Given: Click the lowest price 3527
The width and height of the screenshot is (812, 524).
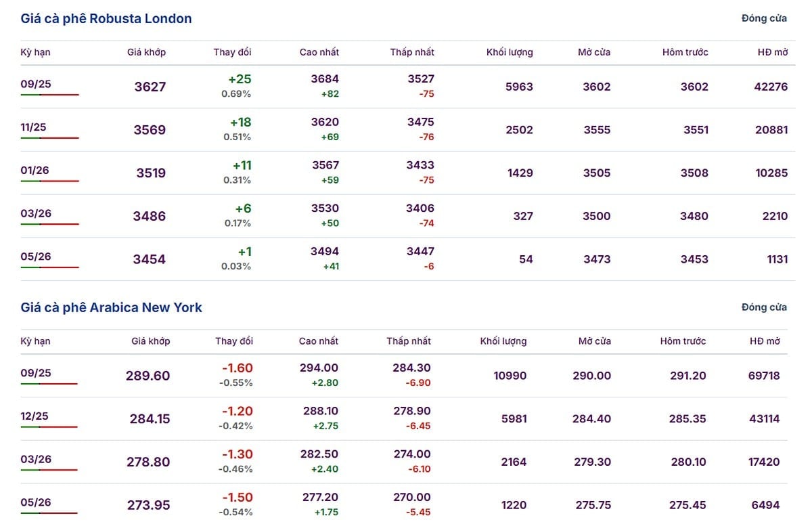Looking at the screenshot, I should pos(420,79).
